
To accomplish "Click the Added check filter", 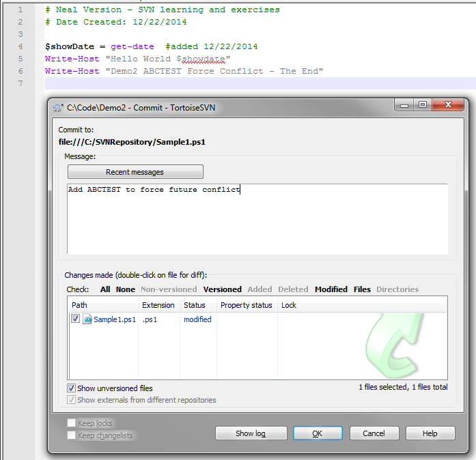I will 260,289.
